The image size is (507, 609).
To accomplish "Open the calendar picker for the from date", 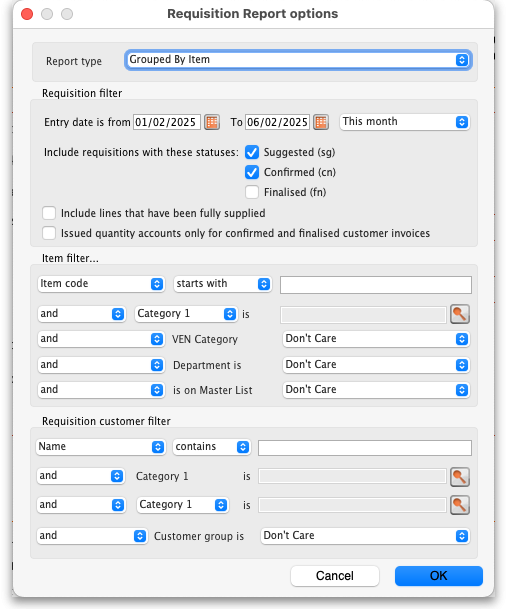I will (x=212, y=122).
